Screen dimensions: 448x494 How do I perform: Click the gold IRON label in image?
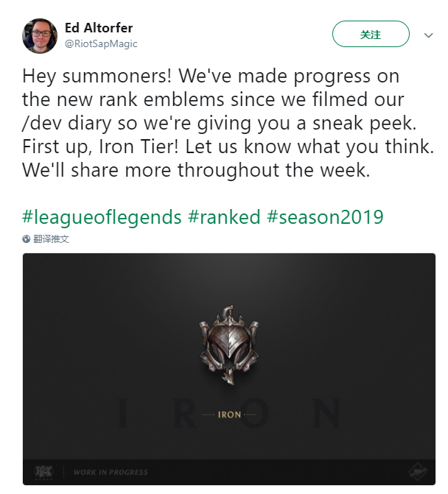point(229,414)
